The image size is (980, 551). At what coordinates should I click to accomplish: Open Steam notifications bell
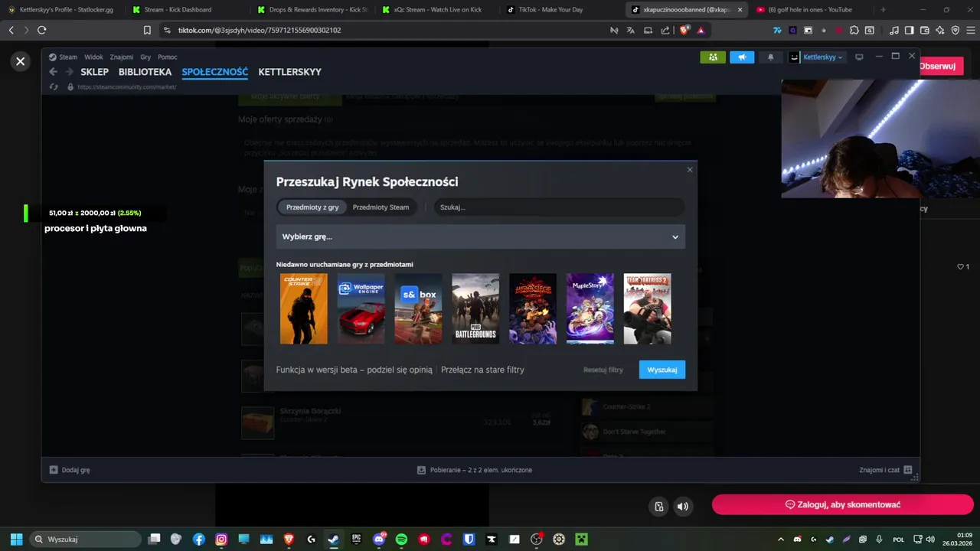(771, 57)
